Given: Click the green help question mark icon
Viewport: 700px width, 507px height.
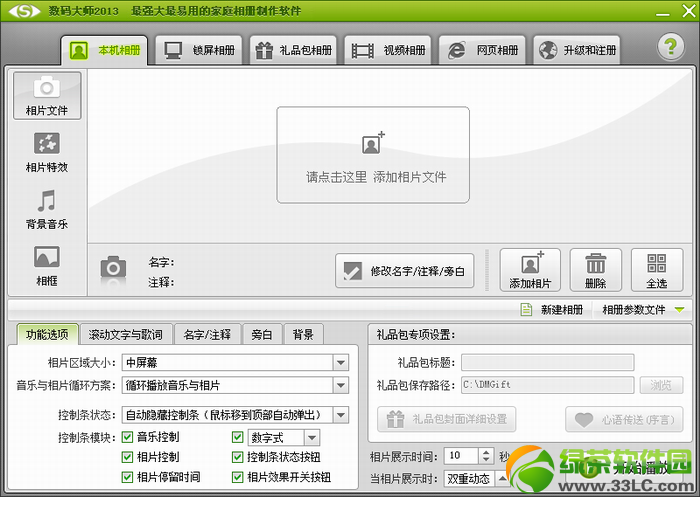Looking at the screenshot, I should pos(671,46).
